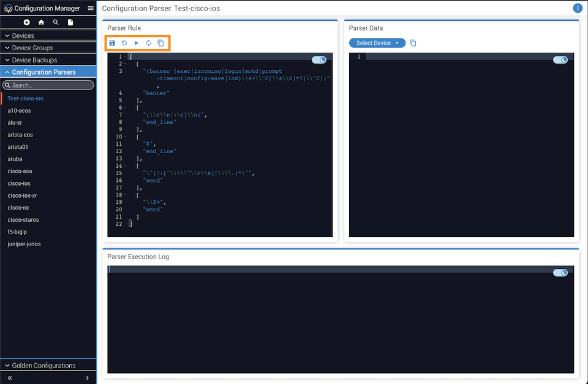Open the juniper-junos parser
Screen dimensions: 588x384
(x=24, y=244)
